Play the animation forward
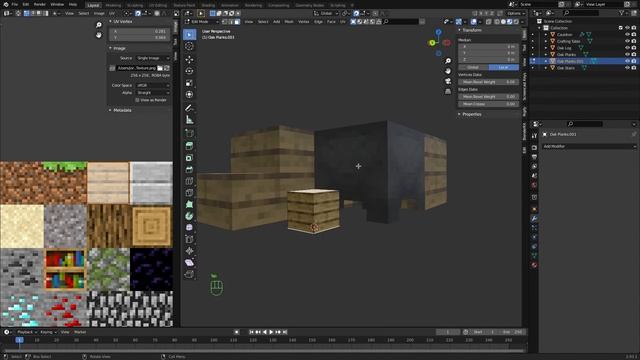Screen dimensions: 640x360 click(271, 332)
